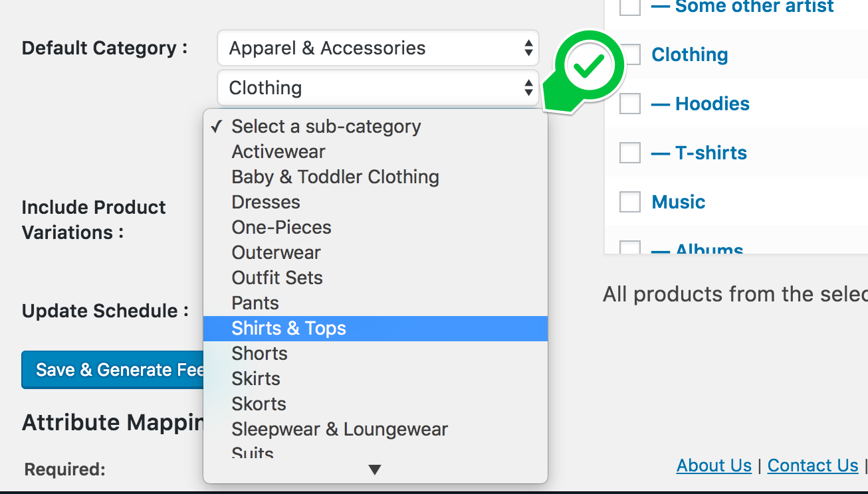Enable the T-shirts category checkbox
This screenshot has width=868, height=494.
(x=630, y=153)
